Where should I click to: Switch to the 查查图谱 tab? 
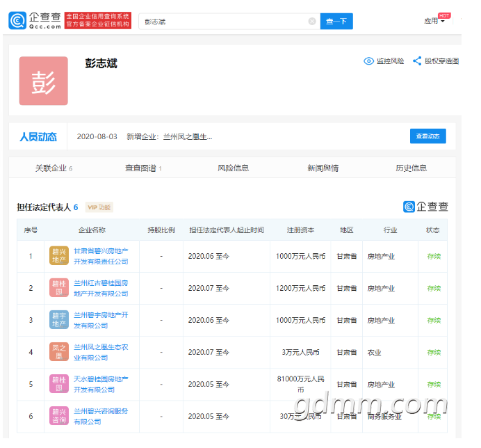click(x=143, y=168)
